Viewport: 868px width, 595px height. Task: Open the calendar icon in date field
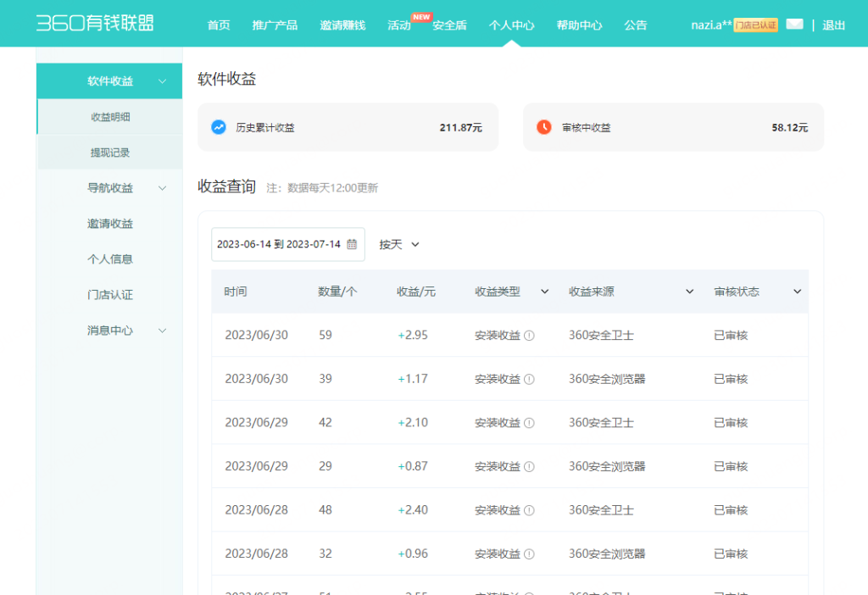tap(352, 244)
